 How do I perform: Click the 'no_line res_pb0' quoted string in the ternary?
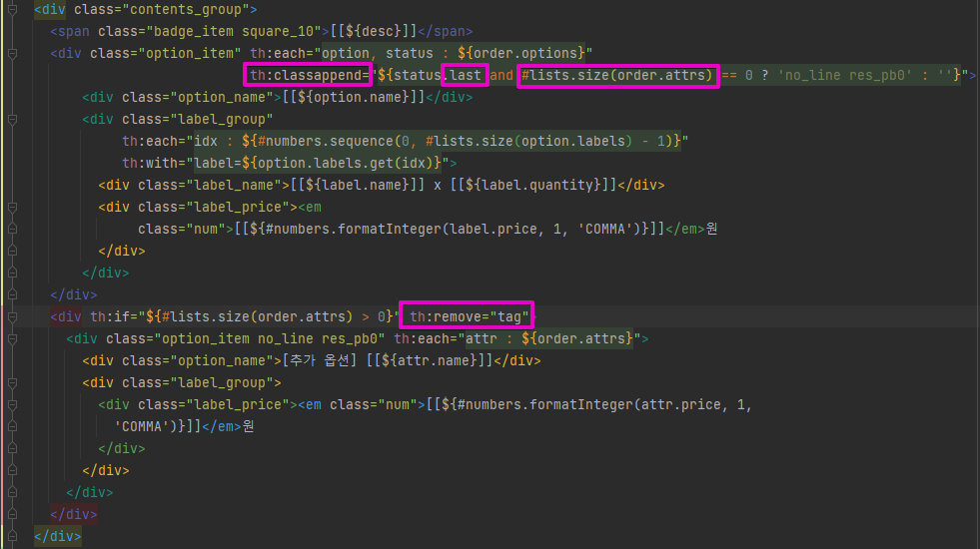click(x=845, y=75)
